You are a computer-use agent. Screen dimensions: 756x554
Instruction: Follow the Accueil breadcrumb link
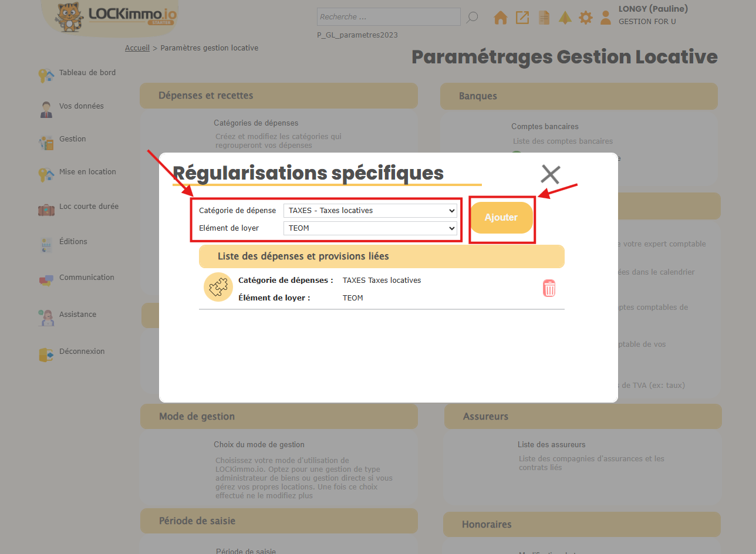pos(137,48)
